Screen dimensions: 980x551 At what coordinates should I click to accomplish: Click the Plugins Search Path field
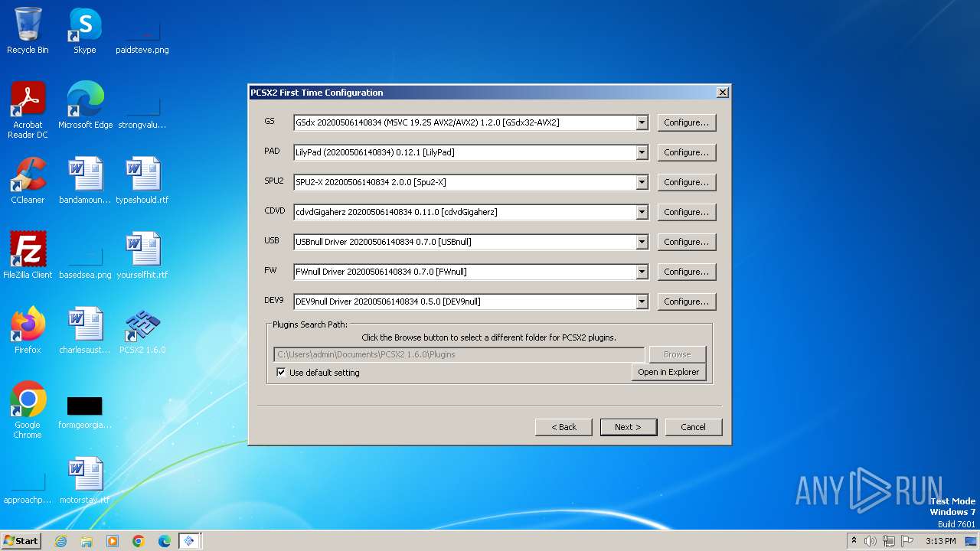459,354
